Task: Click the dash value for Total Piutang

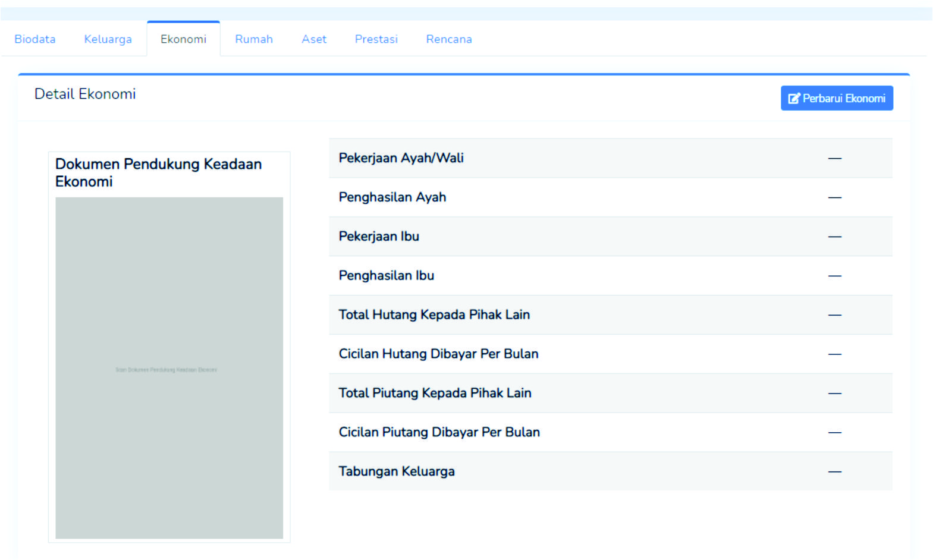Action: [835, 393]
